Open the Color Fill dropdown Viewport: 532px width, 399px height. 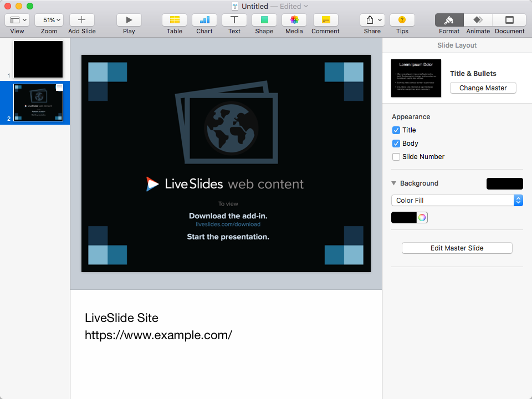click(x=457, y=201)
